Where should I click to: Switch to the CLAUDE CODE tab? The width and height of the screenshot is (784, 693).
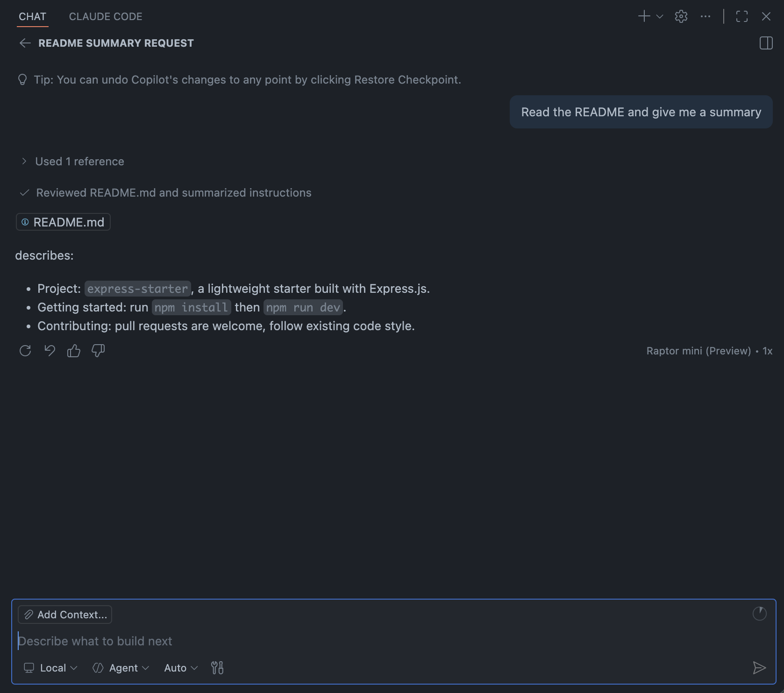tap(105, 16)
